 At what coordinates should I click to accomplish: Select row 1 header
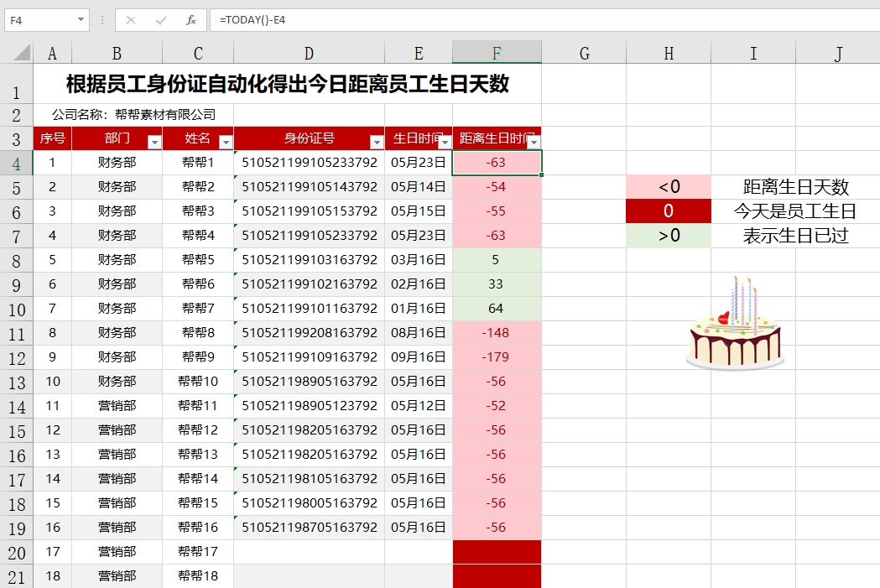pos(16,84)
